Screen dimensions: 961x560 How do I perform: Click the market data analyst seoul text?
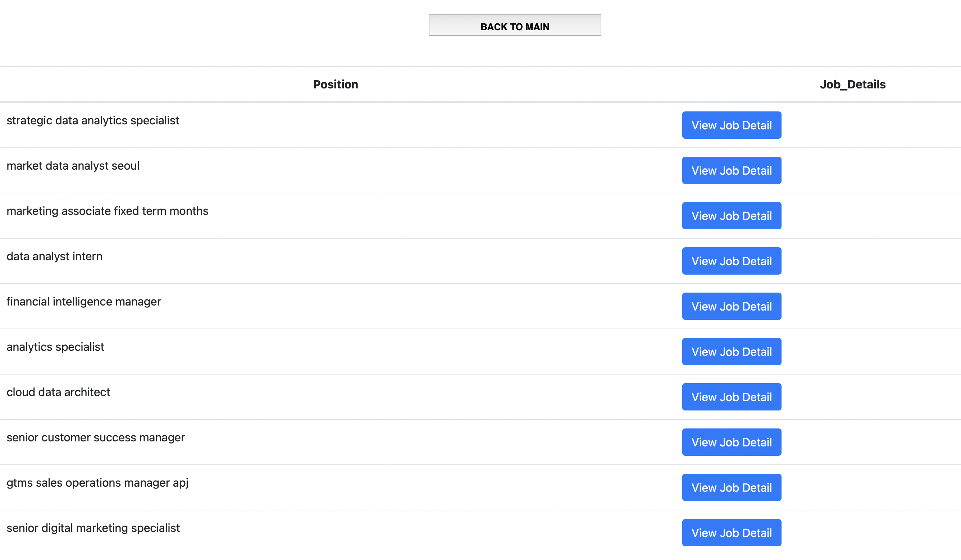click(73, 165)
